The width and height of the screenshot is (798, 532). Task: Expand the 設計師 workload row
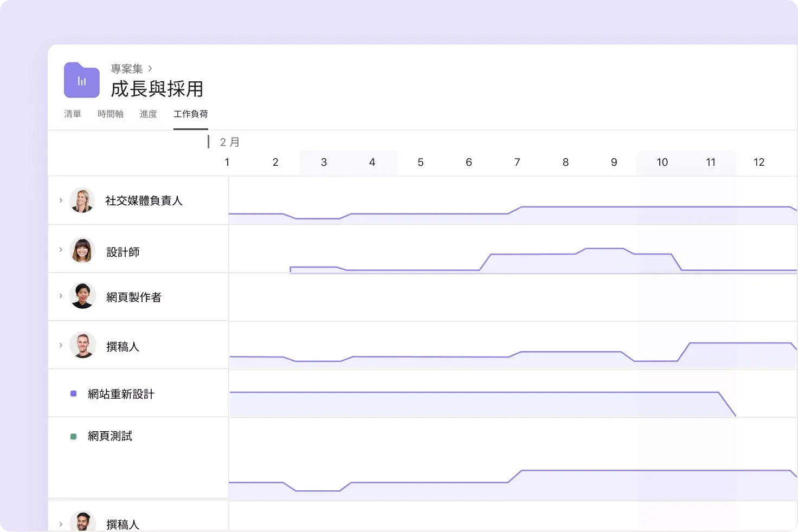point(60,250)
